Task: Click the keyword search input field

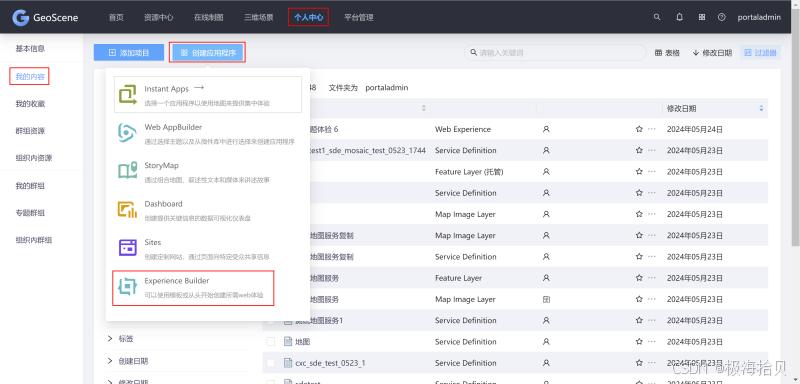Action: [555, 53]
